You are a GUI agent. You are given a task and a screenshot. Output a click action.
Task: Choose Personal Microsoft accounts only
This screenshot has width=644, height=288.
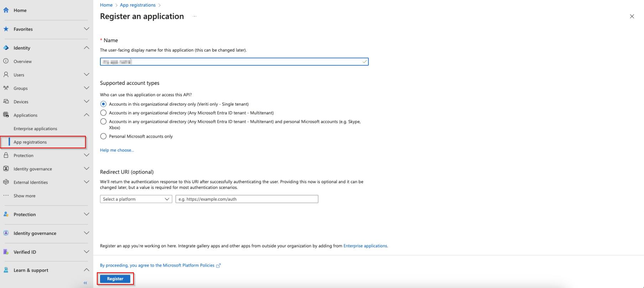(103, 136)
